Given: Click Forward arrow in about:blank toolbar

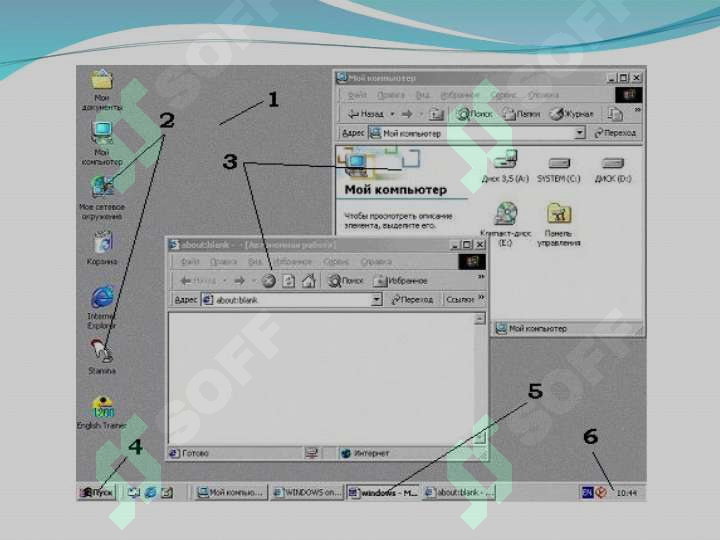Looking at the screenshot, I should click(x=239, y=281).
